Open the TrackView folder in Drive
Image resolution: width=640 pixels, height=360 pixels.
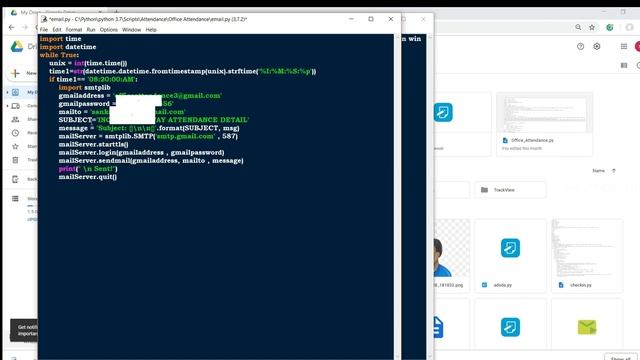pyautogui.click(x=510, y=190)
